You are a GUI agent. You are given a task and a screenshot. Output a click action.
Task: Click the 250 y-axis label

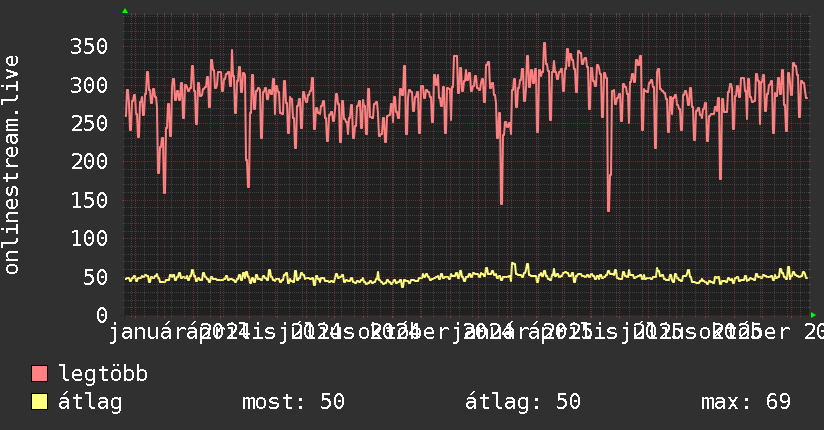tap(89, 124)
